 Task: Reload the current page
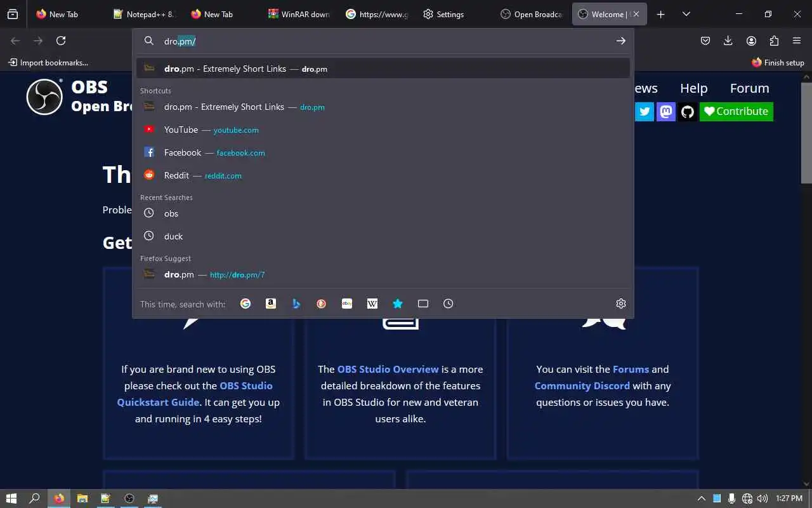point(61,41)
